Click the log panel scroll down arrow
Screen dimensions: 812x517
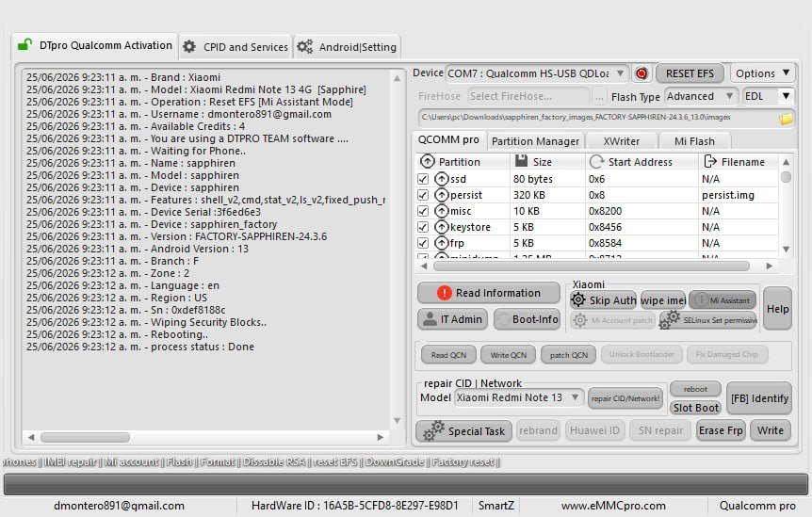tap(398, 421)
